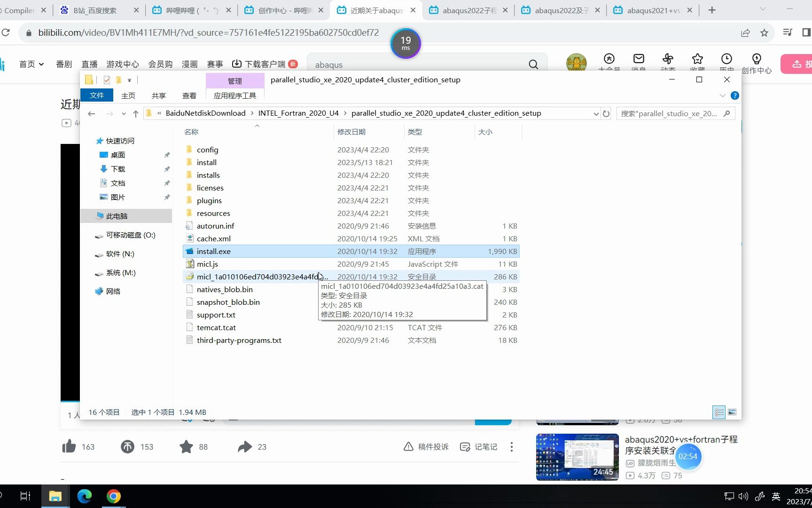This screenshot has width=812, height=508.
Task: Open video more options three dots
Action: coord(512,447)
